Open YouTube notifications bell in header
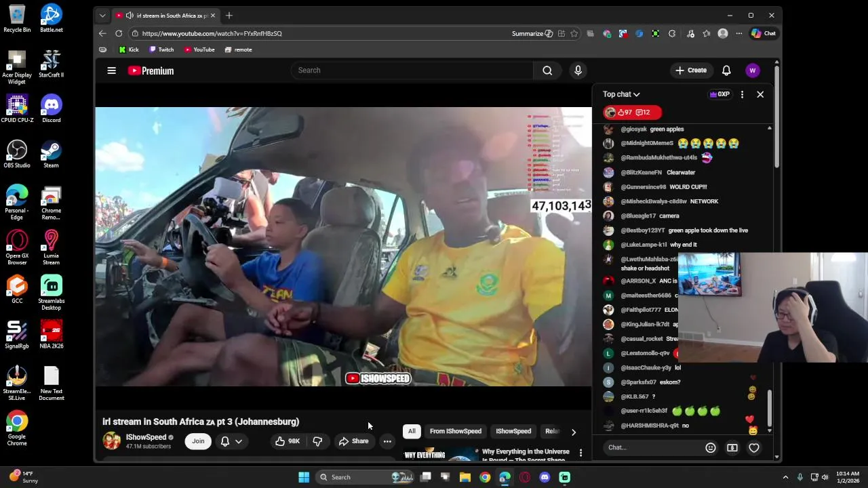868x488 pixels. 726,70
